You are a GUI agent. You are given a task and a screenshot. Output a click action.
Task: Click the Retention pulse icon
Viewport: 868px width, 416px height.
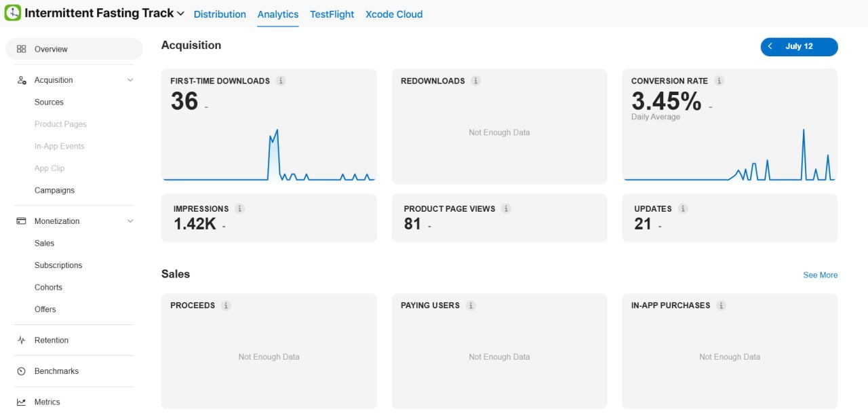22,340
